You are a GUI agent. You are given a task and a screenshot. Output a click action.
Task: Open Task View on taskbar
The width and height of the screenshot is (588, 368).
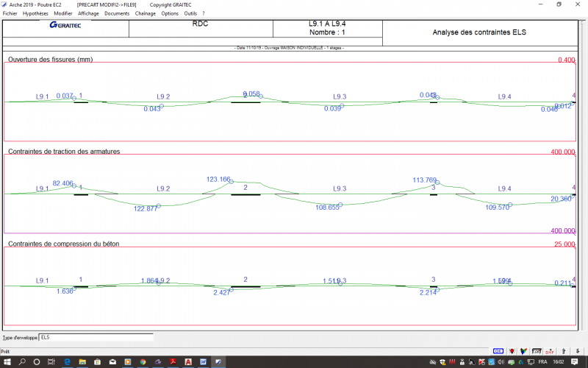point(51,362)
